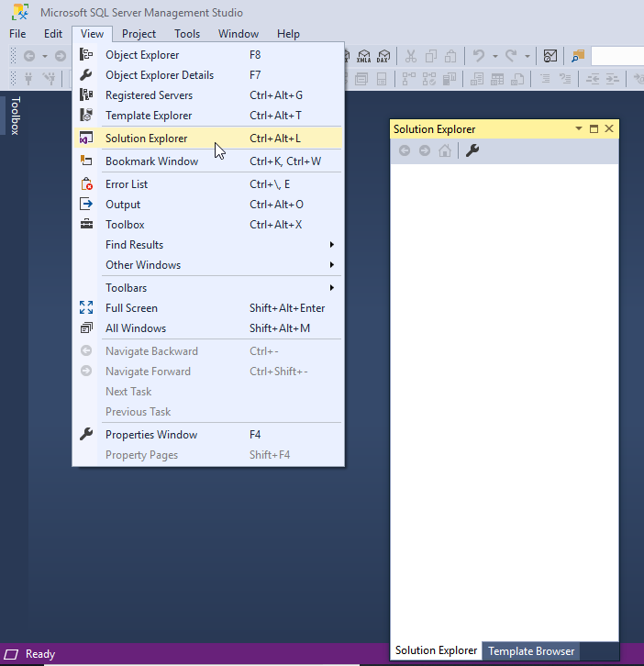Click the Include Actual Execution Plan icon
Image resolution: width=644 pixels, height=666 pixels.
pyautogui.click(x=429, y=79)
